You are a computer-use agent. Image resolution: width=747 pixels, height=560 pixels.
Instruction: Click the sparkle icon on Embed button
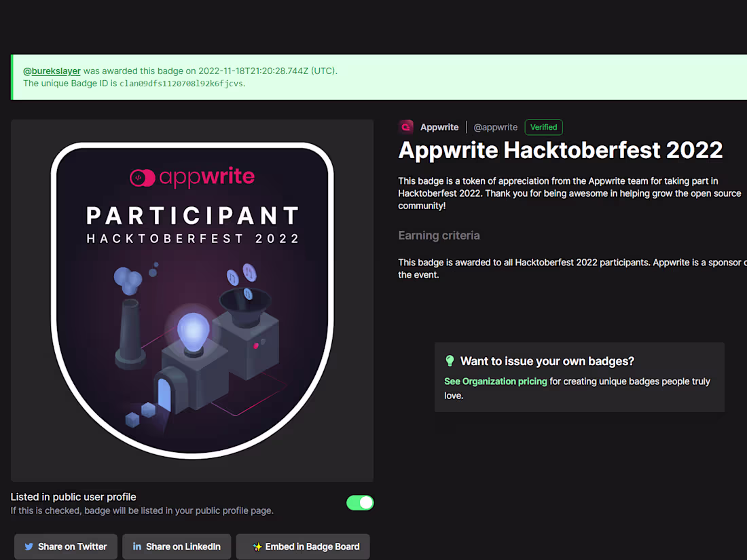tap(257, 546)
